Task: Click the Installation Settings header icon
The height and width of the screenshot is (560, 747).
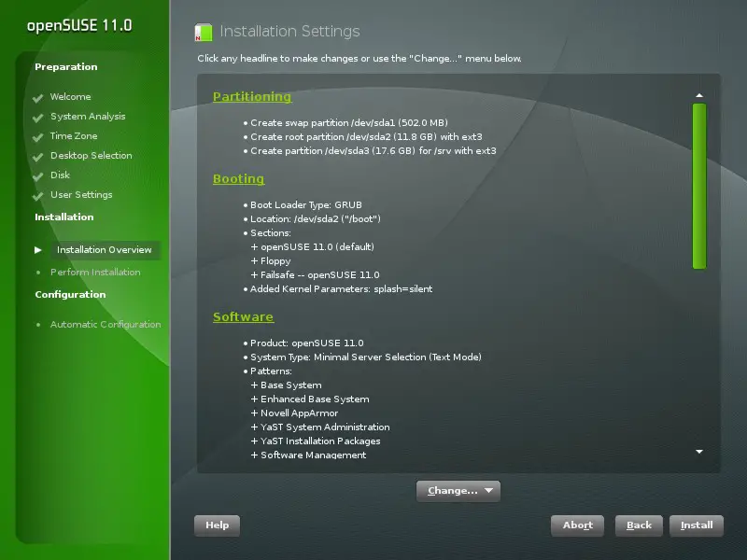Action: click(x=204, y=33)
